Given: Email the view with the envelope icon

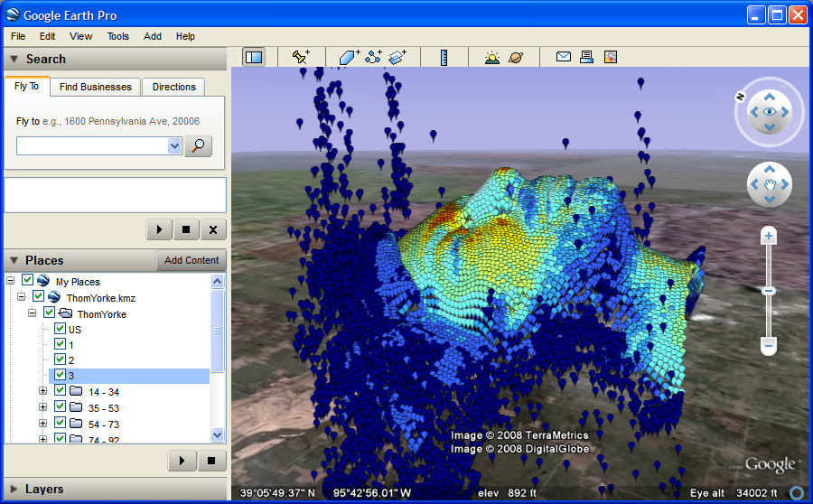Looking at the screenshot, I should coord(564,57).
